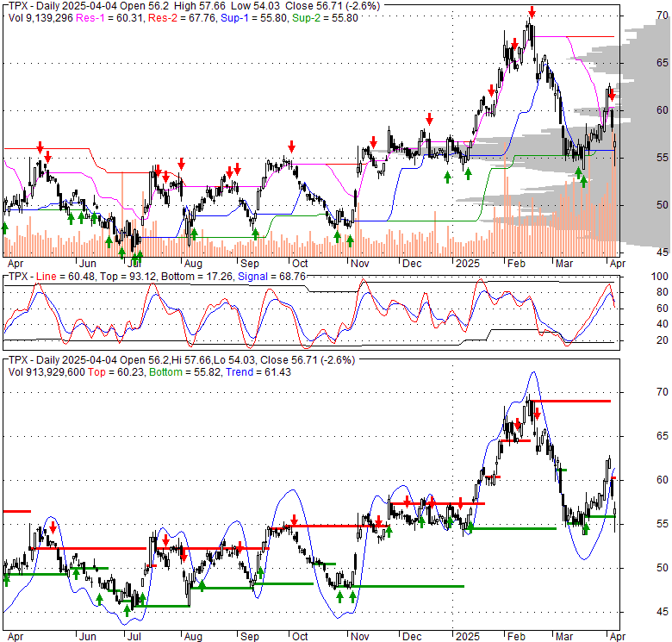Click the Low 54.03 value in top header

point(255,6)
